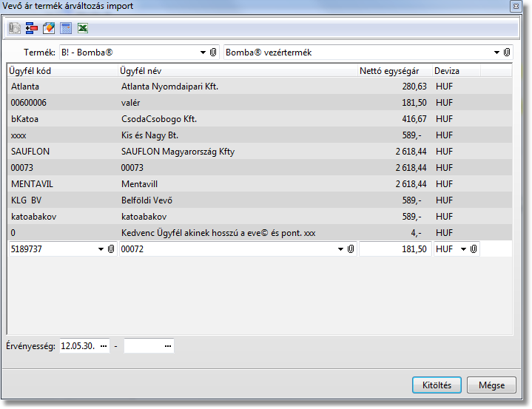Click the Mégse button
Image resolution: width=532 pixels, height=409 pixels.
pos(491,385)
